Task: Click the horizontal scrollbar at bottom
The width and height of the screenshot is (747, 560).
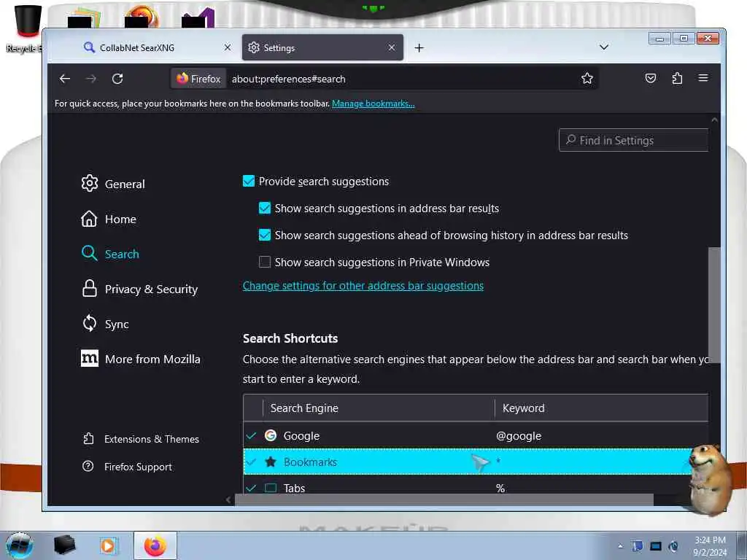Action: pos(444,499)
